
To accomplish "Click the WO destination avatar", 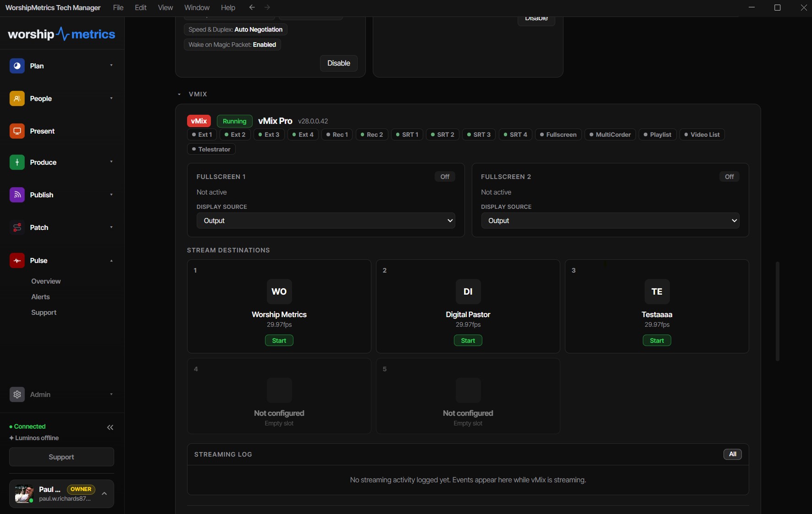I will [x=279, y=291].
